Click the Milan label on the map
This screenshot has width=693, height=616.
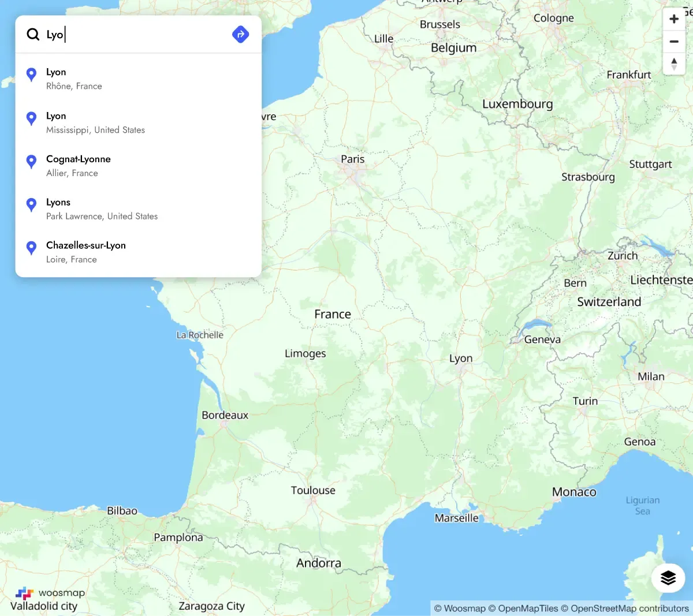(x=651, y=376)
